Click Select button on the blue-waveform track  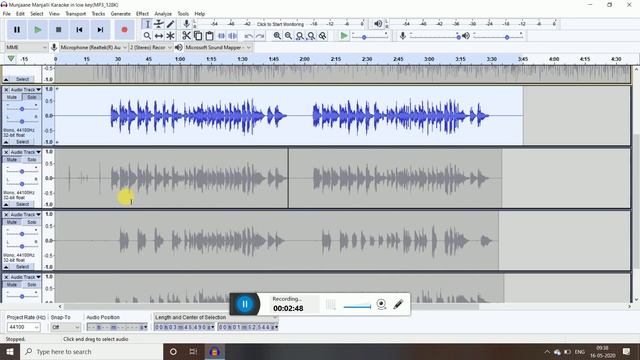coord(23,142)
